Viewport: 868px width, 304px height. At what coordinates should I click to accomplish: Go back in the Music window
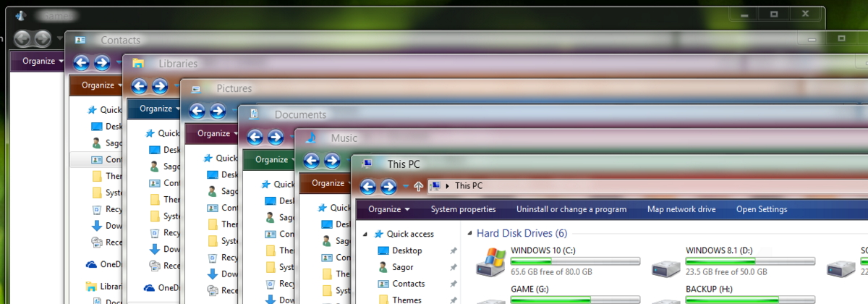(x=312, y=161)
